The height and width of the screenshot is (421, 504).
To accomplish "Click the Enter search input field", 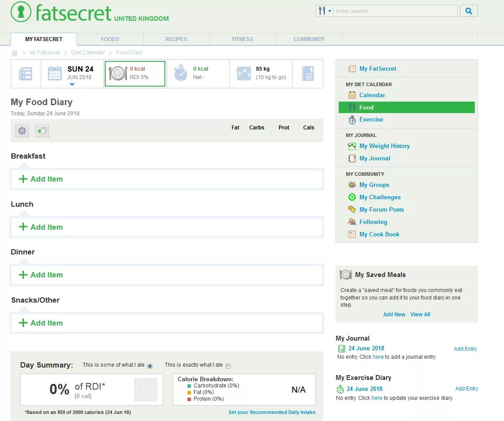I will pyautogui.click(x=395, y=11).
